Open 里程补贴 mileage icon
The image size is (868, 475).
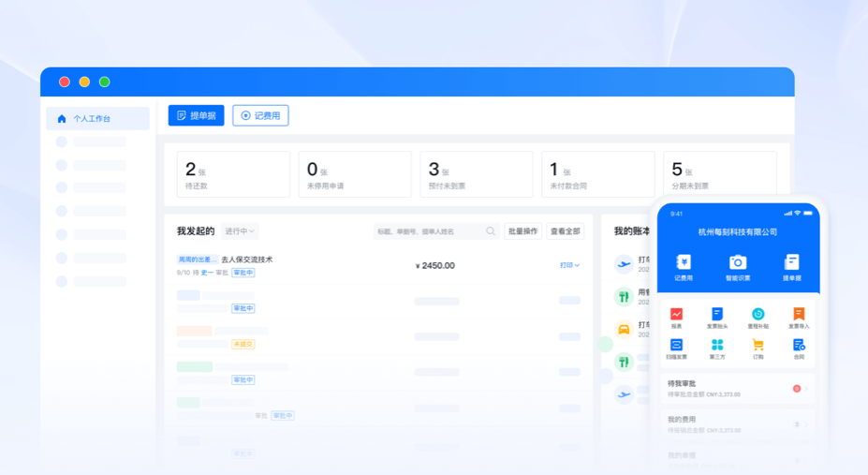(758, 315)
